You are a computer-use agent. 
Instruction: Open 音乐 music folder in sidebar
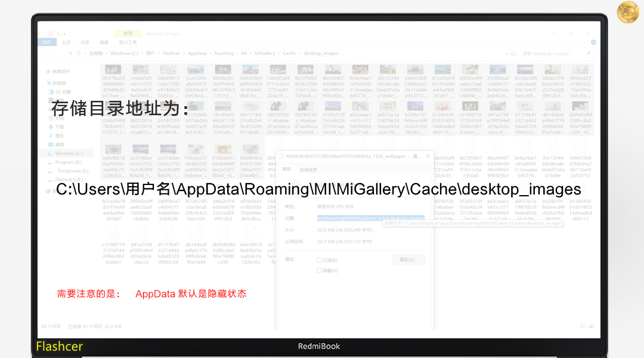coord(57,135)
